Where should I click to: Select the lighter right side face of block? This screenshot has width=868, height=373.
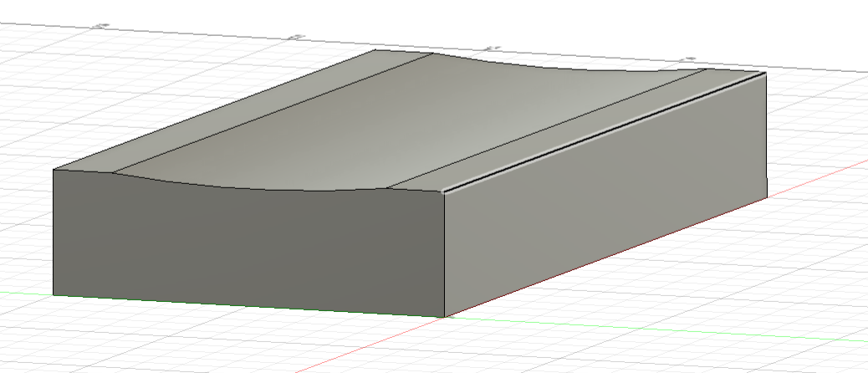point(606,195)
